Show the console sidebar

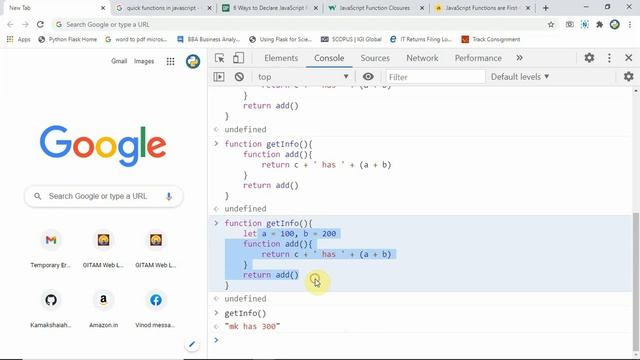pyautogui.click(x=219, y=77)
